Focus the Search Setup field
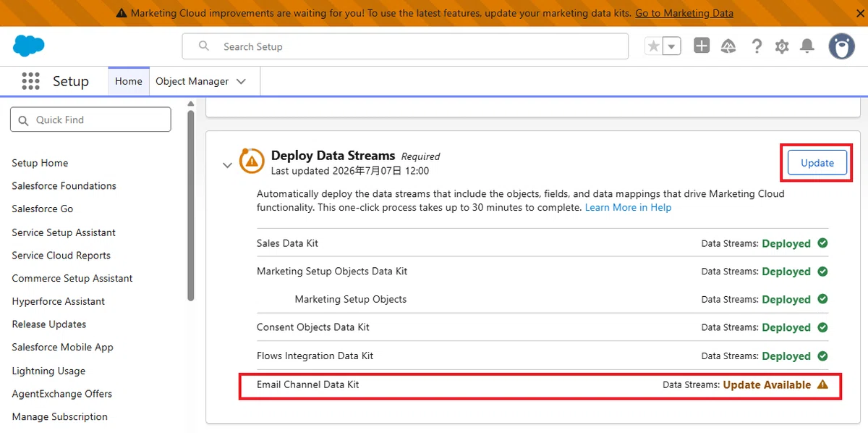868x433 pixels. point(405,46)
